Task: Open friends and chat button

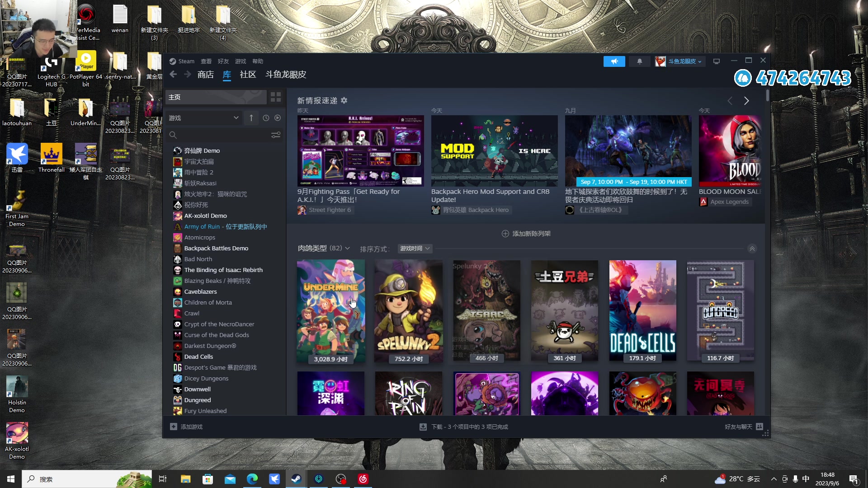Action: (744, 427)
